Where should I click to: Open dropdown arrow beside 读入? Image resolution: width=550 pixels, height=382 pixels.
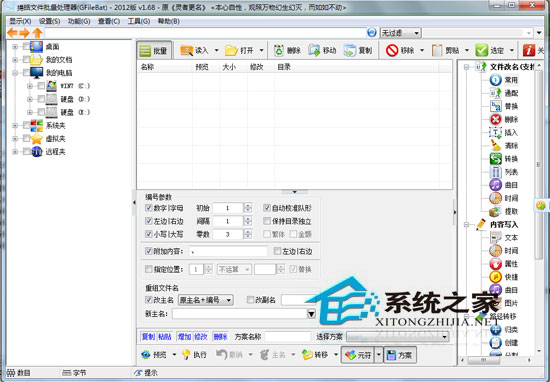tap(216, 51)
